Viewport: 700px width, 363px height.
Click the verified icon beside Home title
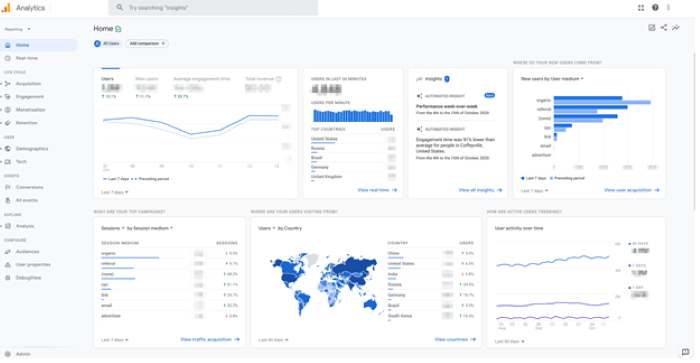pos(118,29)
